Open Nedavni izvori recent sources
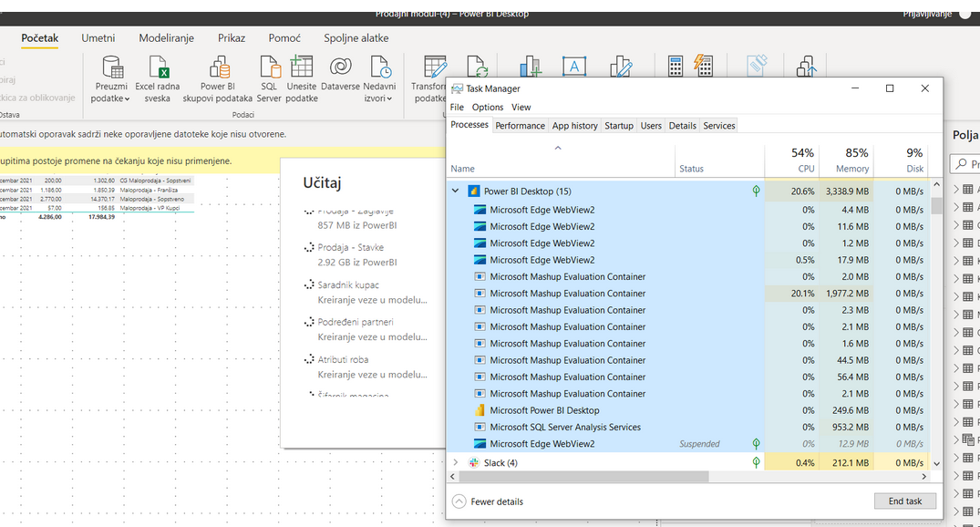The image size is (980, 527). (x=379, y=79)
